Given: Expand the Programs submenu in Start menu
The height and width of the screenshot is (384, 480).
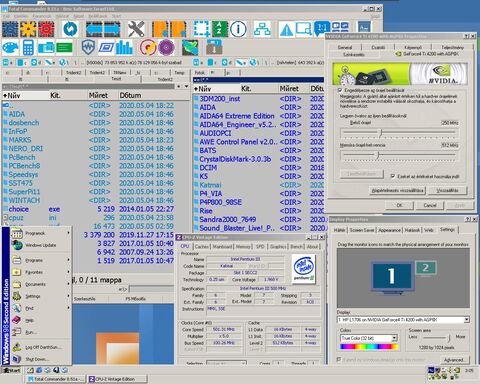Looking at the screenshot, I should click(x=41, y=260).
